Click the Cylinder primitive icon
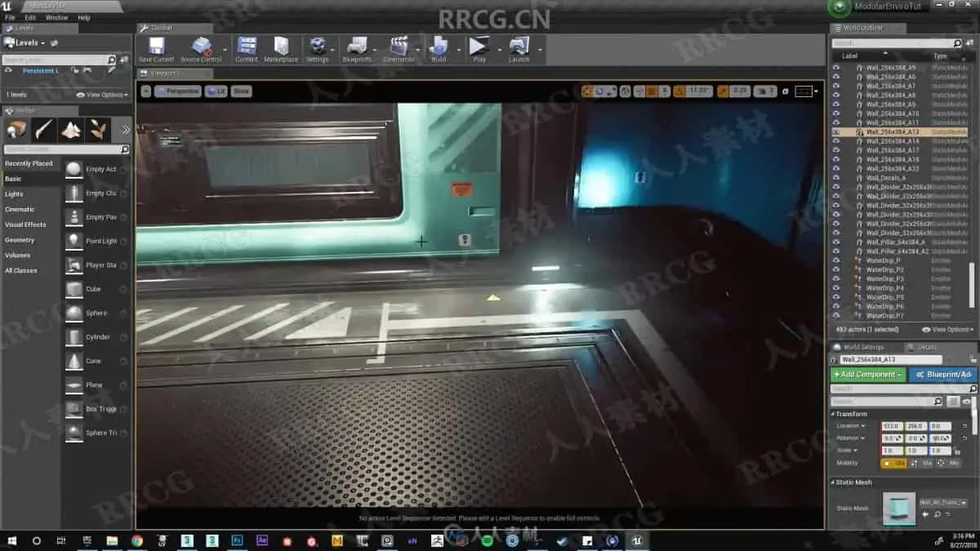 pos(74,337)
